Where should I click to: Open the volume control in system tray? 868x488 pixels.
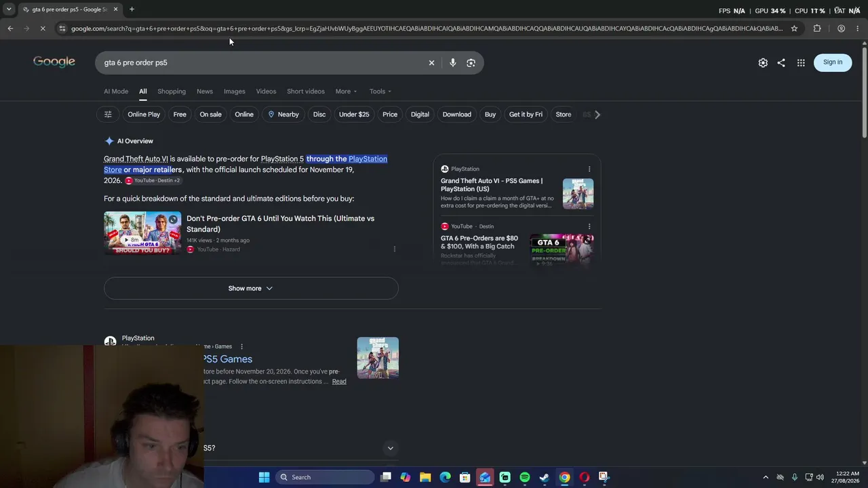[x=821, y=477]
